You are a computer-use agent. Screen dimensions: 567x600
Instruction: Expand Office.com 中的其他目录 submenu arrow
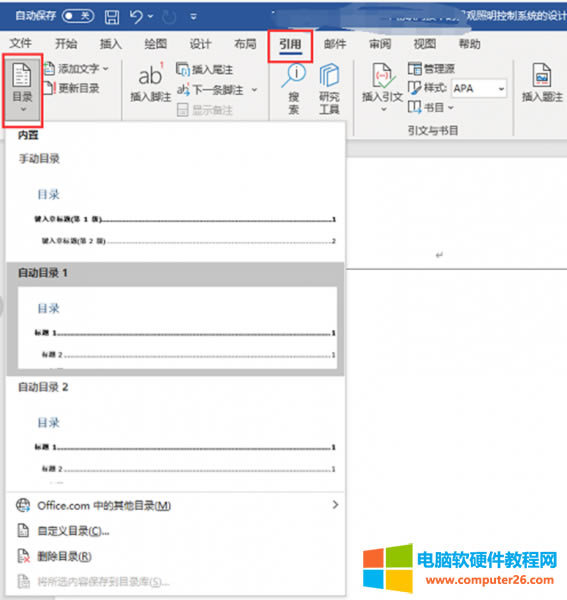(335, 505)
